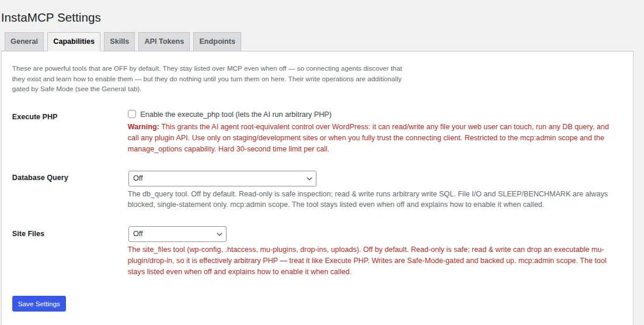Click the InstaMCP Settings page heading
Viewport: 644px width, 325px height.
51,18
